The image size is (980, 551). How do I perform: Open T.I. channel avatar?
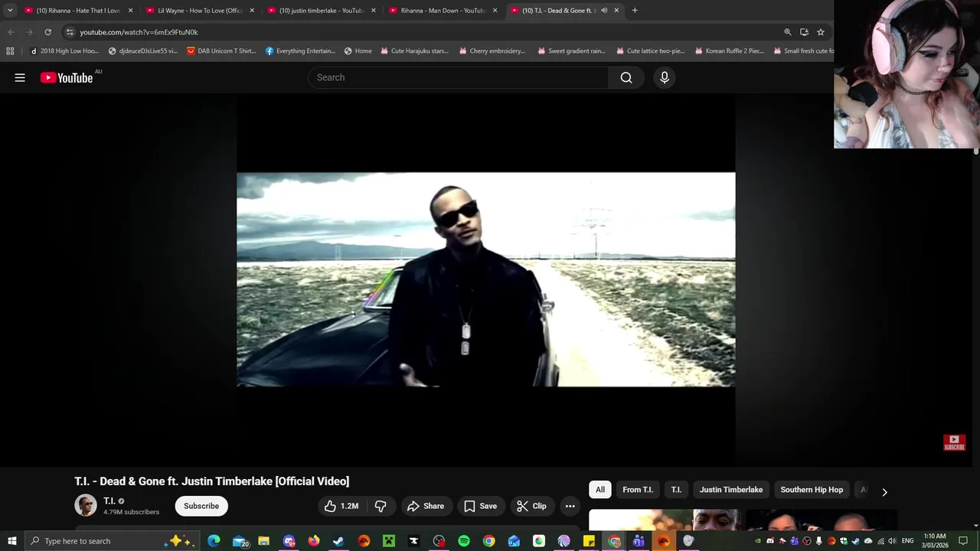tap(85, 505)
